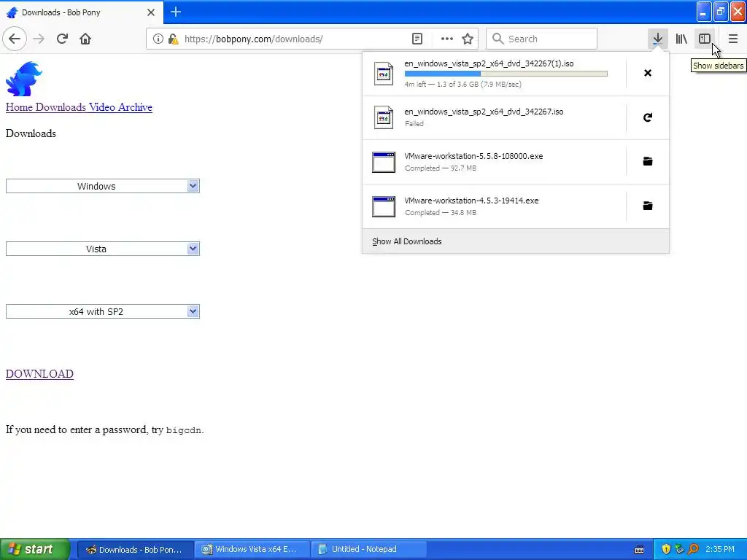Open the Video navigation link

pyautogui.click(x=102, y=107)
